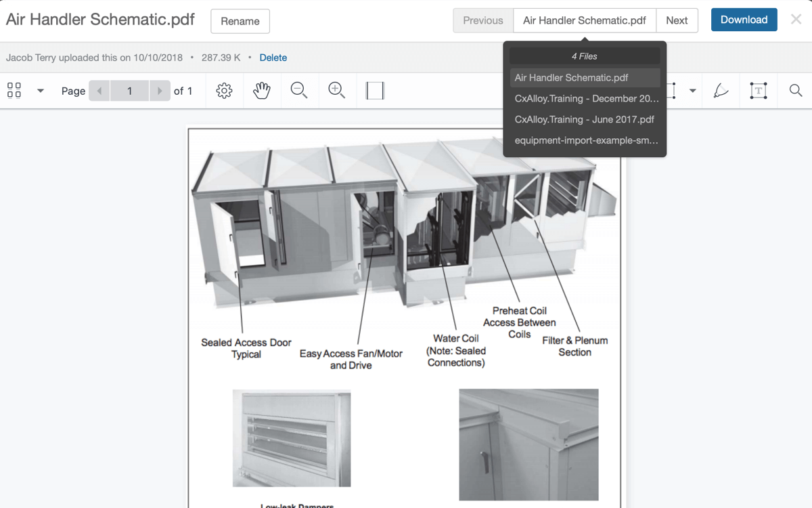Open the Air Handler Schematic.pdf file switcher
Viewport: 812px width, 508px height.
pyautogui.click(x=585, y=20)
